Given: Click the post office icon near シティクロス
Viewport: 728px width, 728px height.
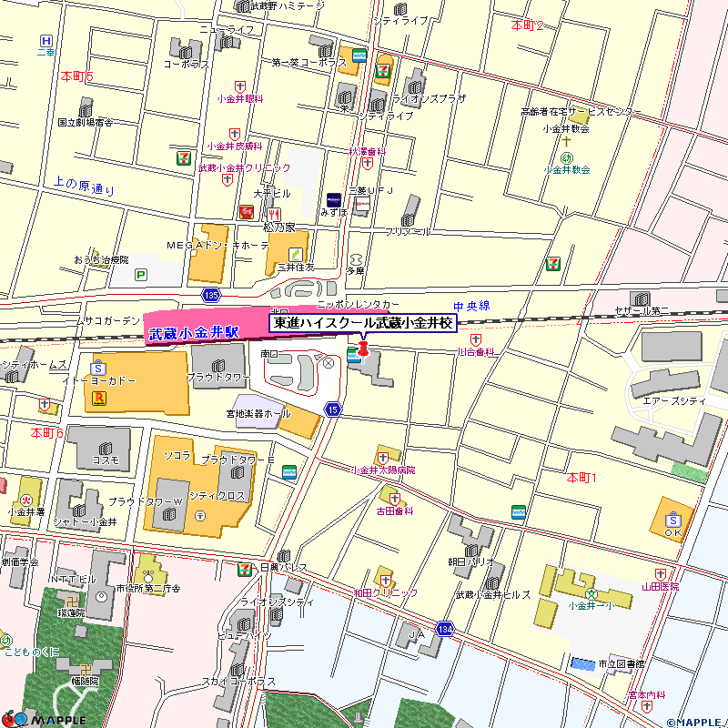Looking at the screenshot, I should 199,516.
